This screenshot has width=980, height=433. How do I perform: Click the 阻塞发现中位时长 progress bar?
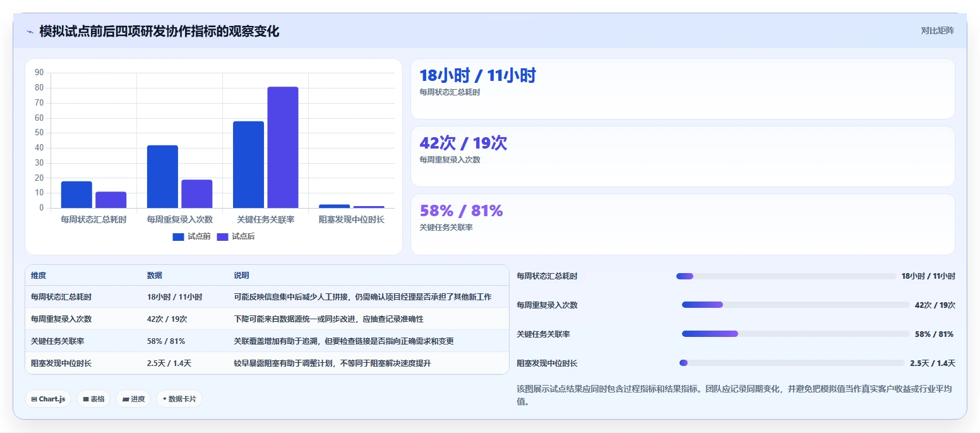792,363
